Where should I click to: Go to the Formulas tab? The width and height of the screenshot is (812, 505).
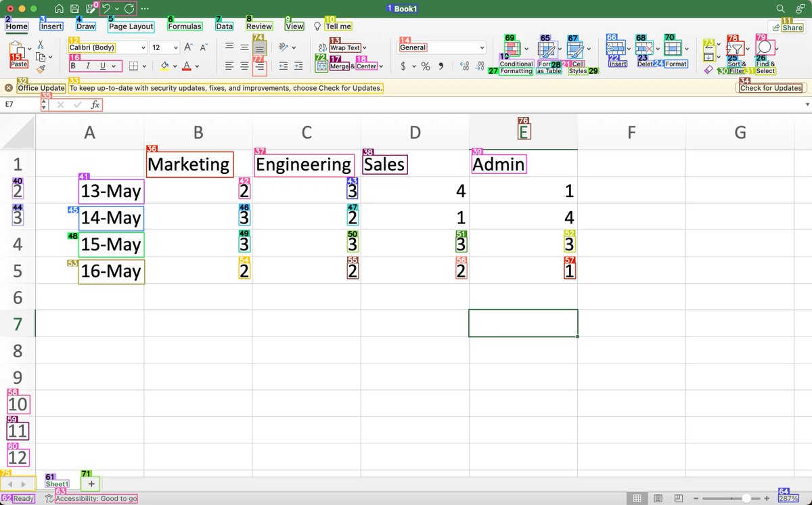[x=185, y=26]
